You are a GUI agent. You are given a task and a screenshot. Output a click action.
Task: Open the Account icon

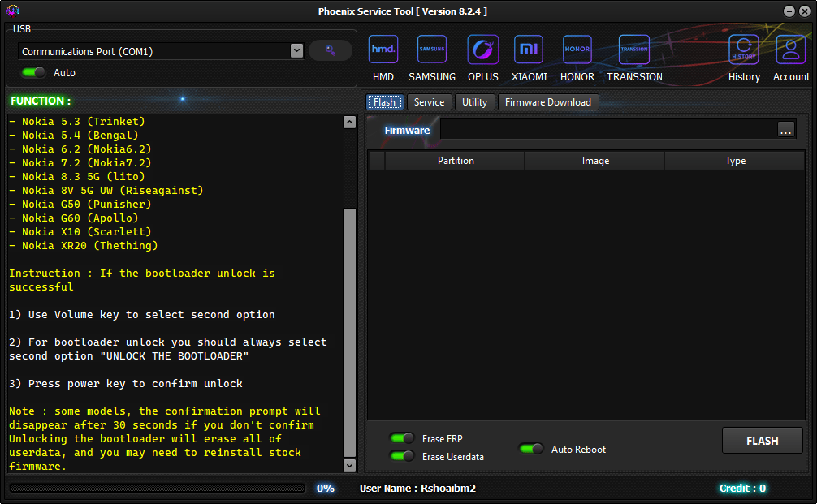[x=790, y=50]
